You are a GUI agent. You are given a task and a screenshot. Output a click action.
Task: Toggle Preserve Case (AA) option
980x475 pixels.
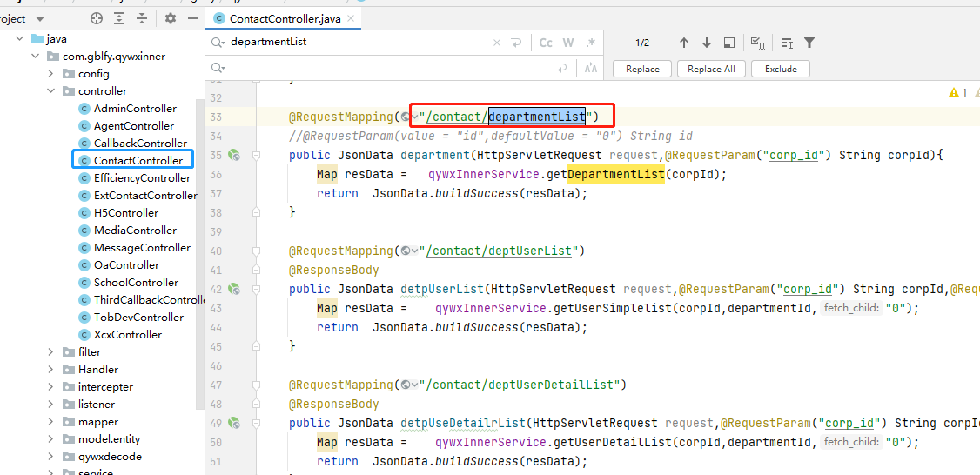point(591,68)
